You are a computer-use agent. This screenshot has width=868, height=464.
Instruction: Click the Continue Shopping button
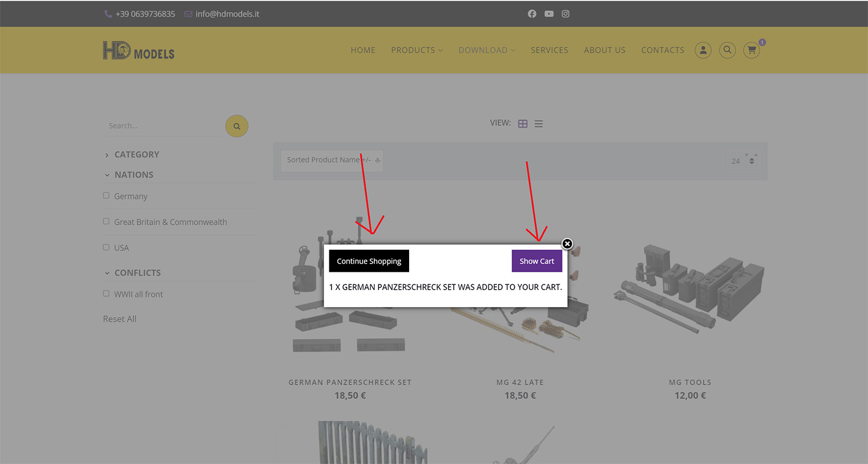[369, 261]
